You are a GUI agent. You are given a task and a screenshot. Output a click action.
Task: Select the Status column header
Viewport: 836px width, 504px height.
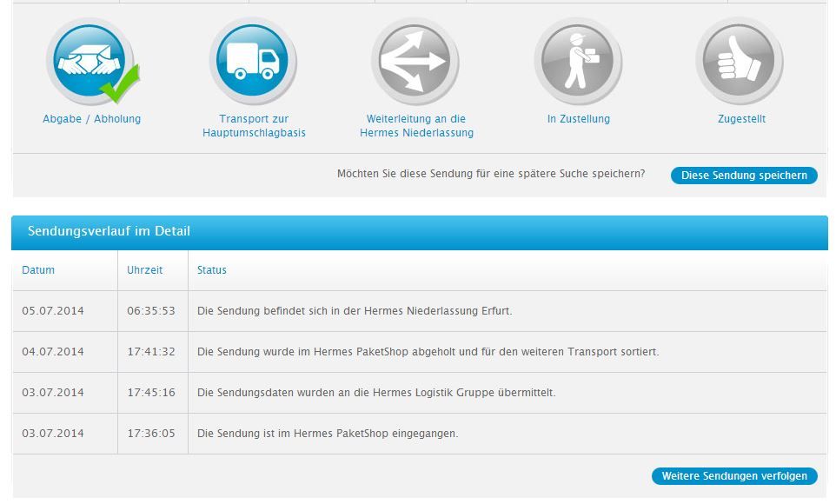pos(213,269)
